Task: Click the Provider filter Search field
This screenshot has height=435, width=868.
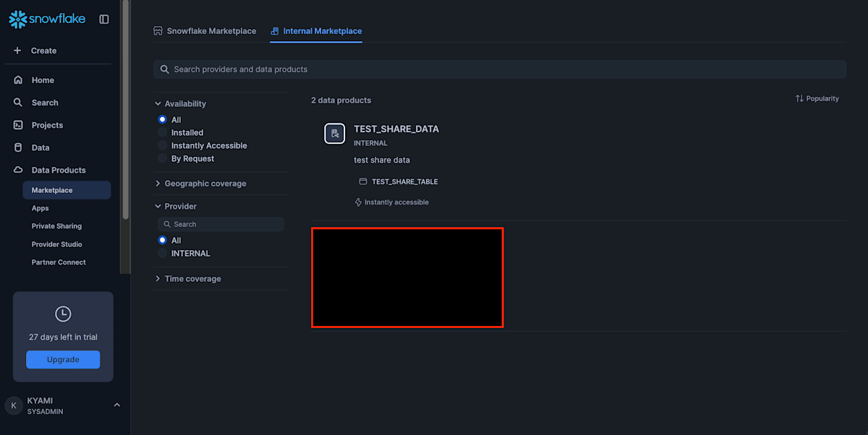Action: pyautogui.click(x=221, y=224)
